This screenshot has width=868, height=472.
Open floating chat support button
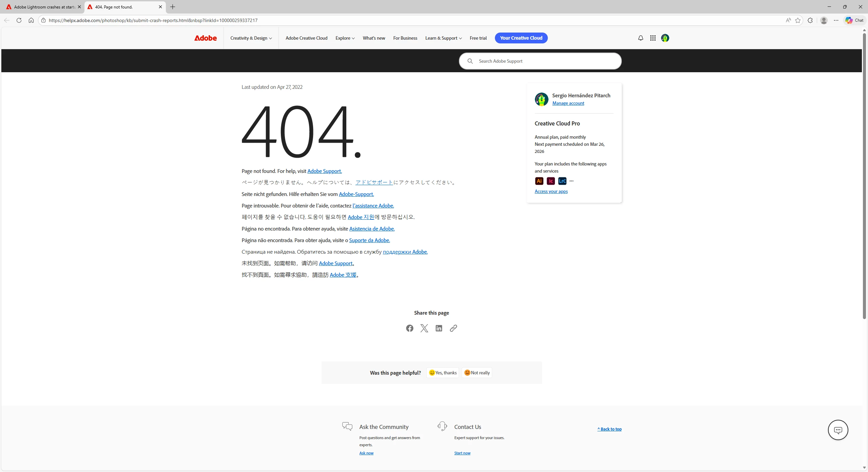pyautogui.click(x=837, y=430)
